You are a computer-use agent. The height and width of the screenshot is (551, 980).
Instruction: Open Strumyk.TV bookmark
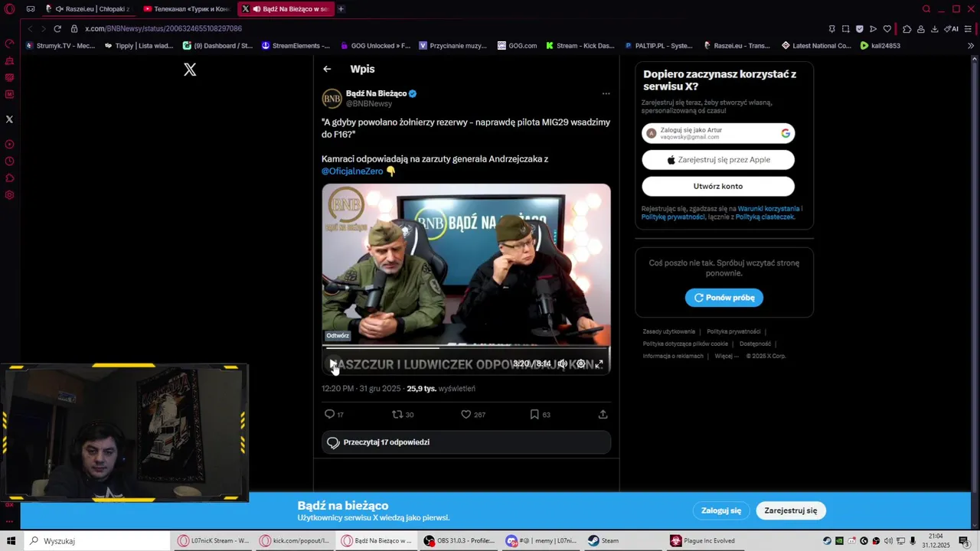[60, 46]
